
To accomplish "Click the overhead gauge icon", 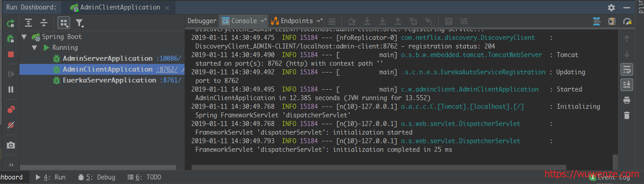I will [x=627, y=21].
